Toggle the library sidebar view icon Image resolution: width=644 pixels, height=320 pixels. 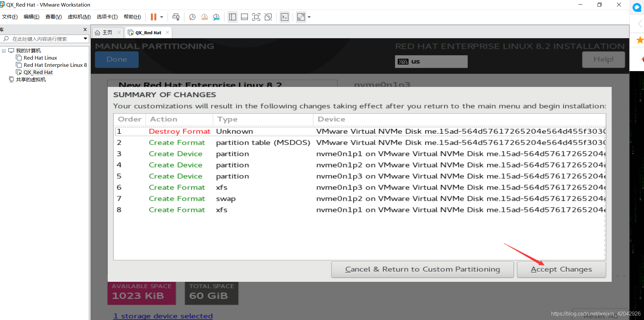click(232, 17)
